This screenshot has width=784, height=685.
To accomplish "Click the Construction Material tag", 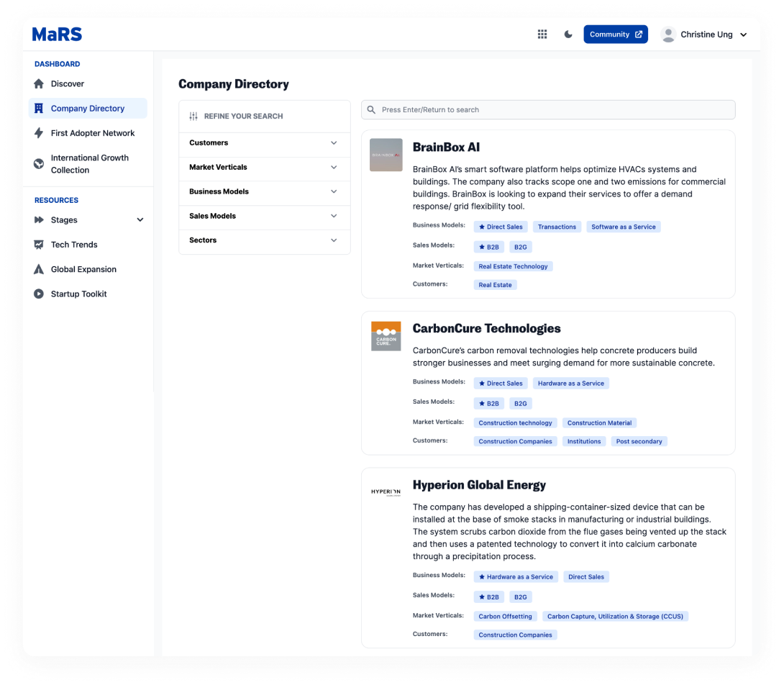I will coord(599,423).
